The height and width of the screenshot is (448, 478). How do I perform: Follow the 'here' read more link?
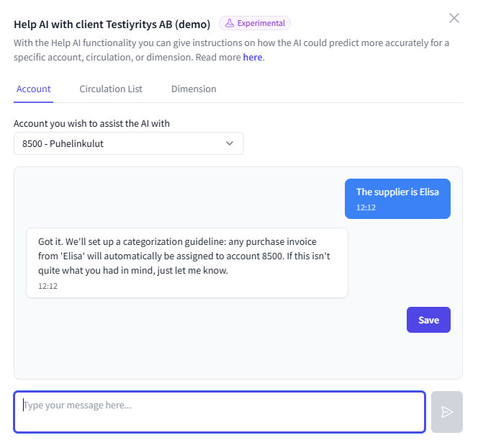point(253,57)
